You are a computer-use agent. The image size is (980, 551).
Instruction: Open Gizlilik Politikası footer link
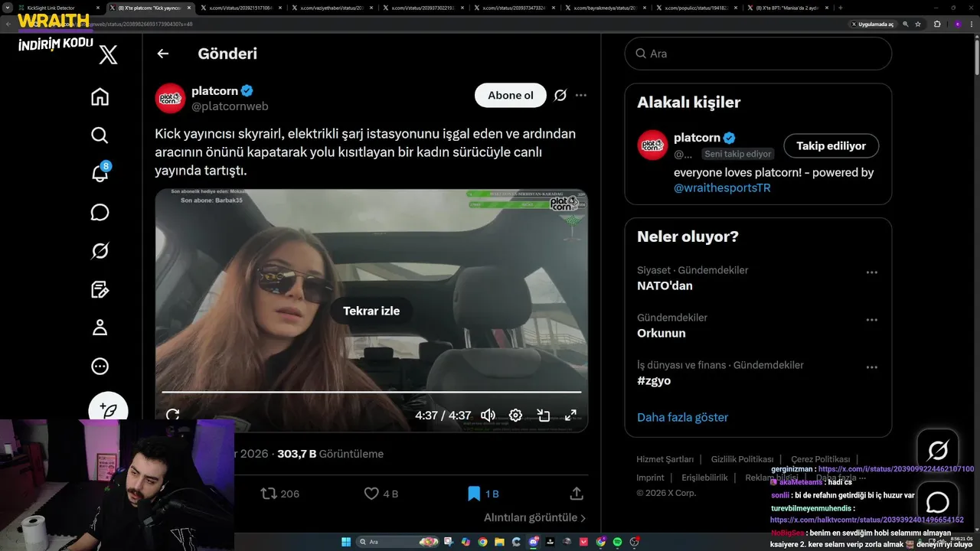(x=742, y=459)
